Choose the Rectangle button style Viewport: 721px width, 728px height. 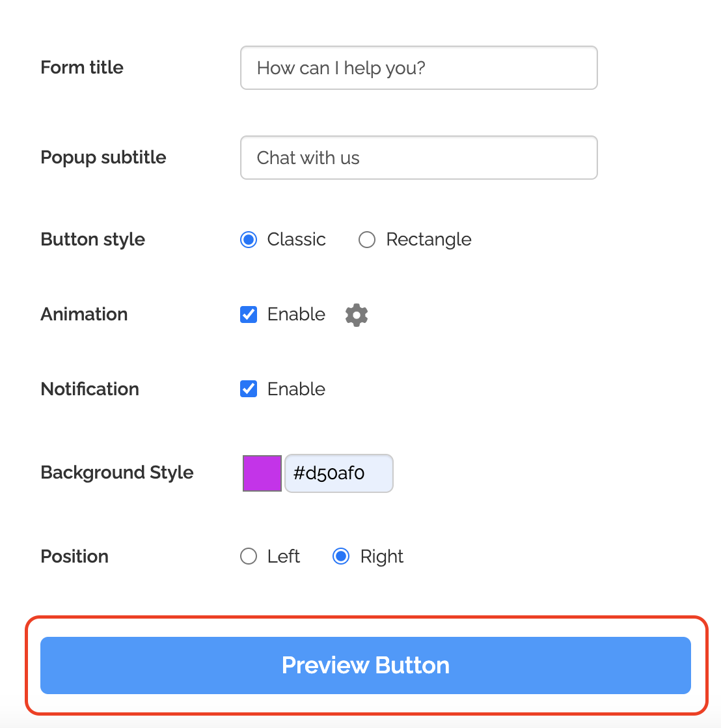[367, 240]
